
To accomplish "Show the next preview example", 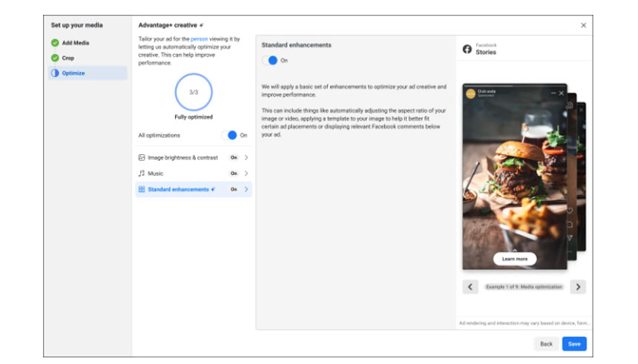I will (578, 287).
